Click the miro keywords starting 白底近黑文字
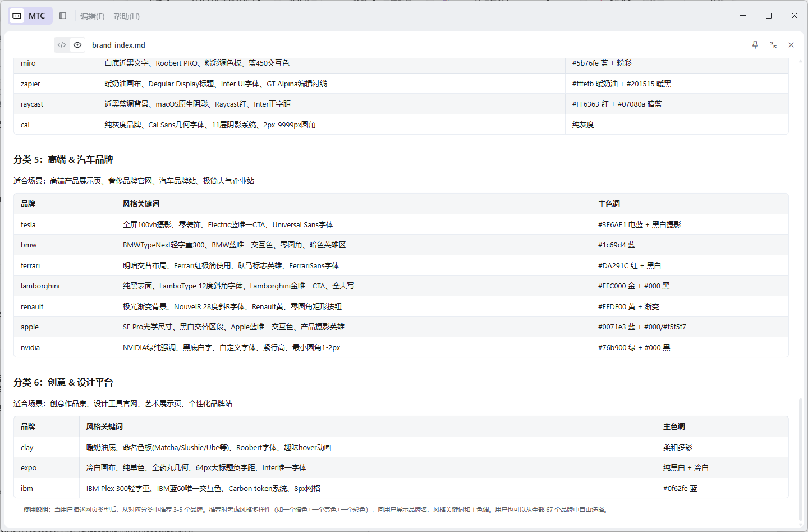808x532 pixels. click(x=197, y=63)
